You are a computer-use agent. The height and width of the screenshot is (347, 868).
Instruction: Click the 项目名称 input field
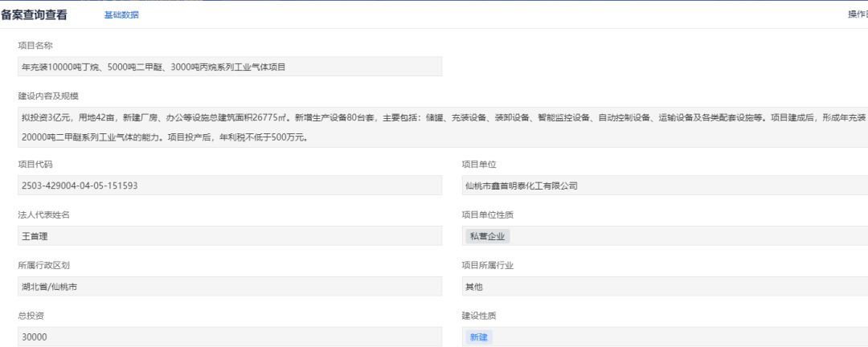point(229,67)
